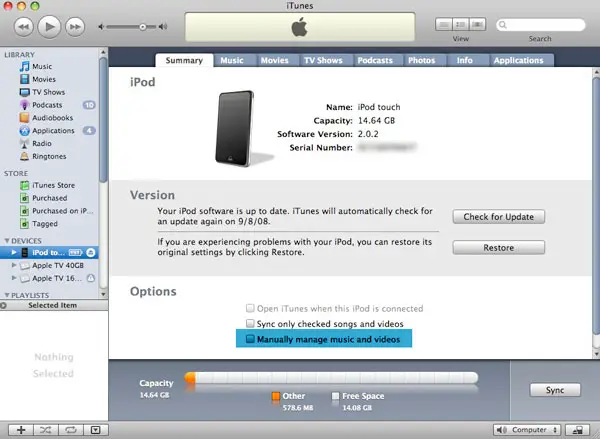
Task: Open the iTunes Store
Action: click(53, 185)
